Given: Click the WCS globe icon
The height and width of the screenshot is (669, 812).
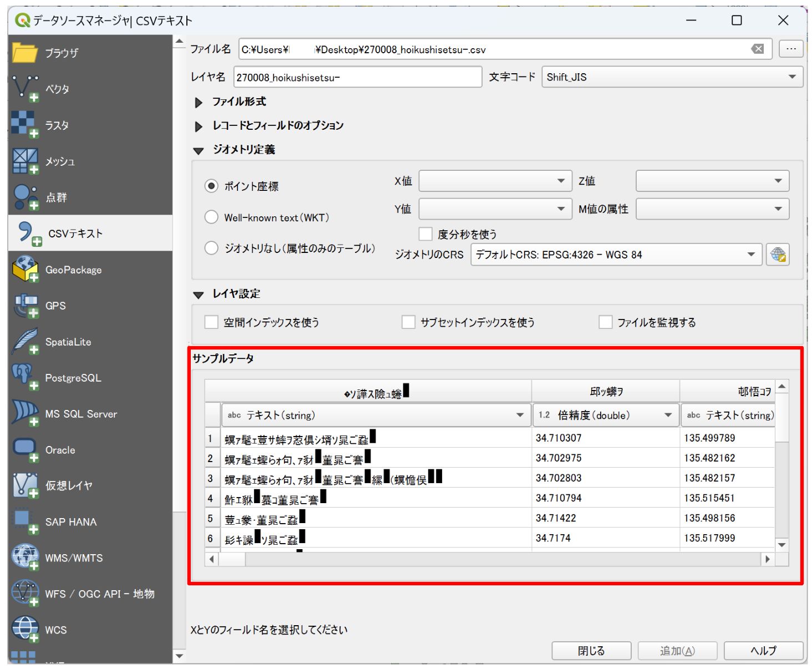Looking at the screenshot, I should pyautogui.click(x=25, y=630).
